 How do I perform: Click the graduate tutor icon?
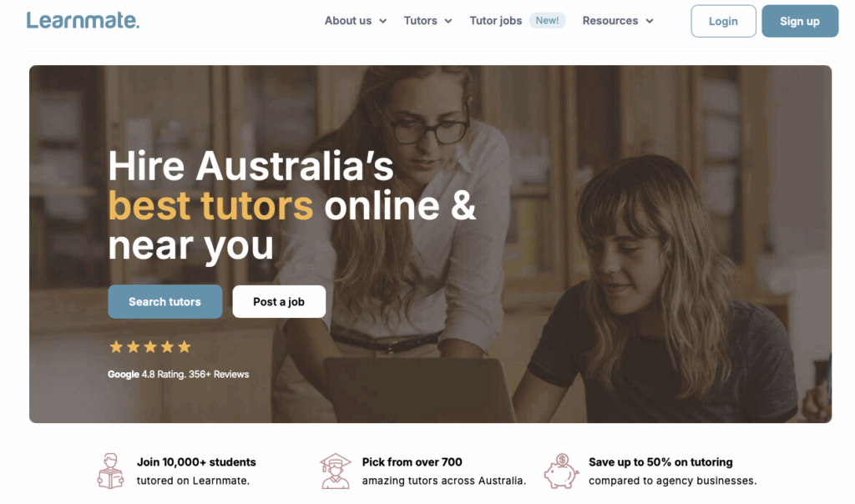(x=336, y=471)
